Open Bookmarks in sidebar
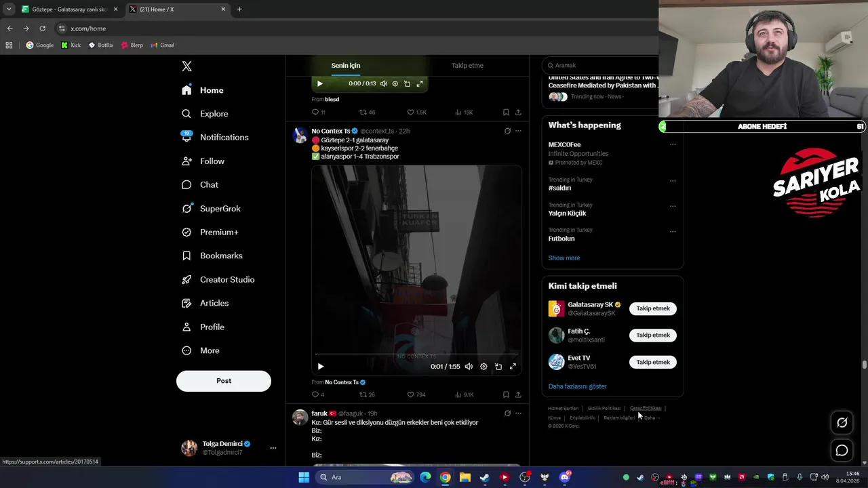This screenshot has width=868, height=488. point(212,256)
